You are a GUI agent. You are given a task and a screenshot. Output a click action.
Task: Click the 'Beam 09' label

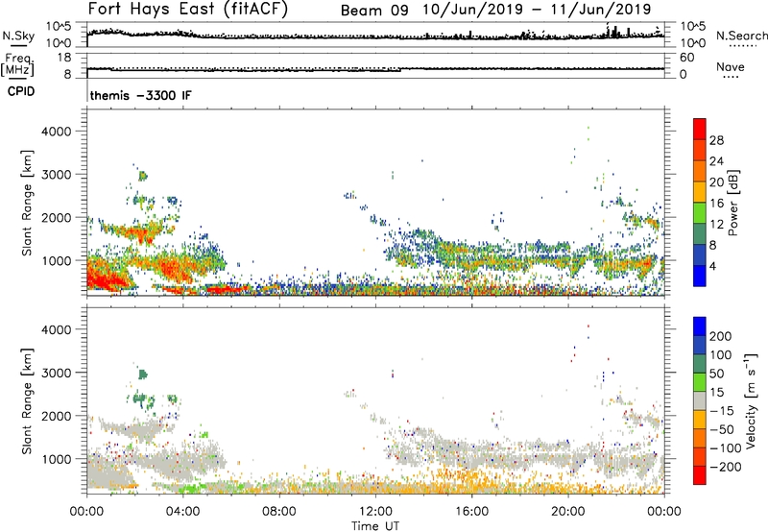374,11
